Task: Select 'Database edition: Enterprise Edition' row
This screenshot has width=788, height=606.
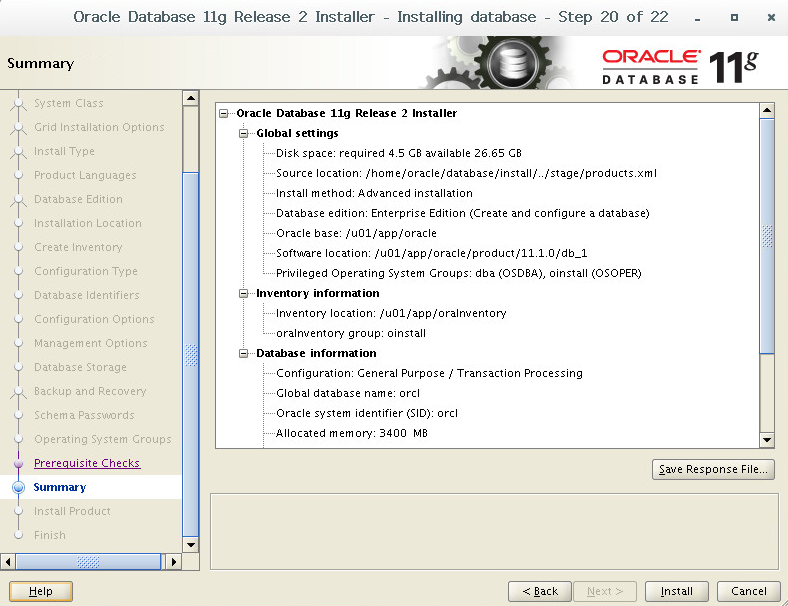Action: tap(463, 213)
